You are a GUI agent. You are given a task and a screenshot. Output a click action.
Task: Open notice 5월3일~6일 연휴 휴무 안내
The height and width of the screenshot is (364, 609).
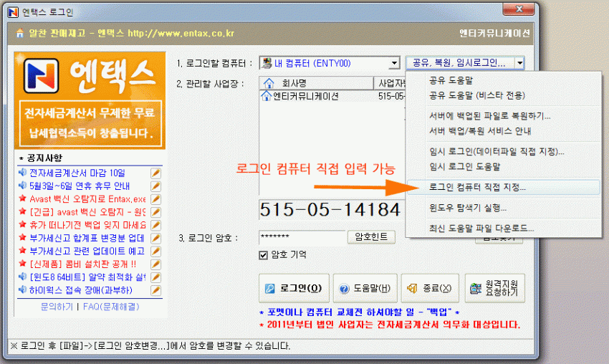(x=80, y=186)
